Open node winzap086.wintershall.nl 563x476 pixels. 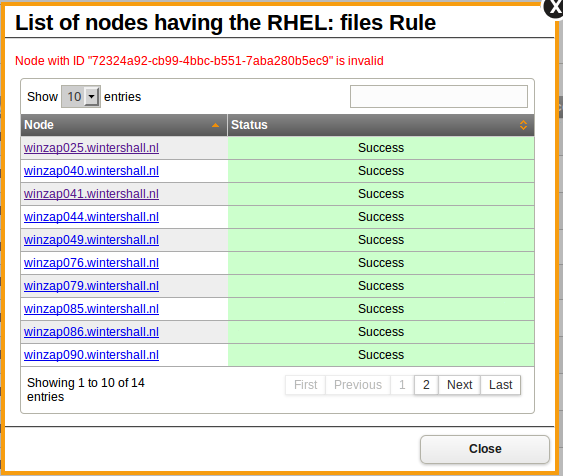(91, 332)
